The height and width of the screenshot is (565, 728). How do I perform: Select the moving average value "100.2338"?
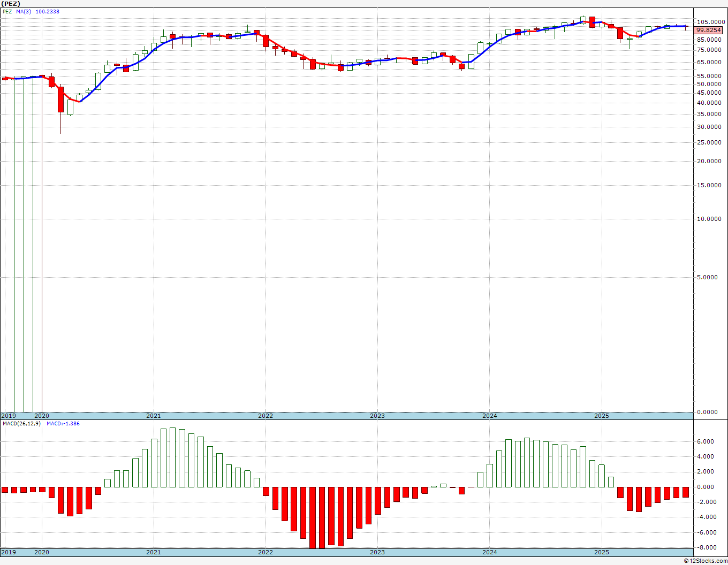coord(48,11)
